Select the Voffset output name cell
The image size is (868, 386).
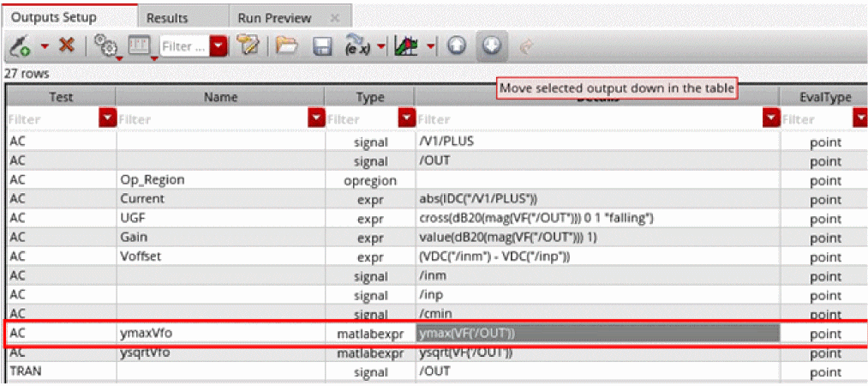pyautogui.click(x=220, y=257)
